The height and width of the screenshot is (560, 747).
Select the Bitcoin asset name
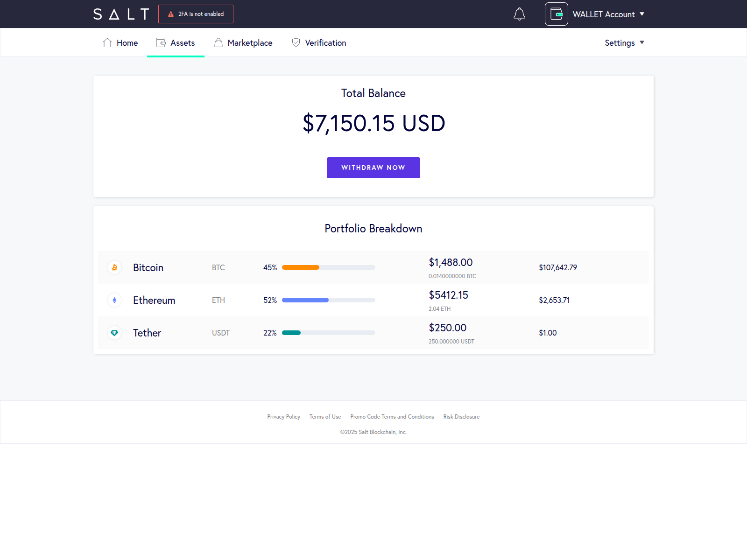(x=148, y=267)
